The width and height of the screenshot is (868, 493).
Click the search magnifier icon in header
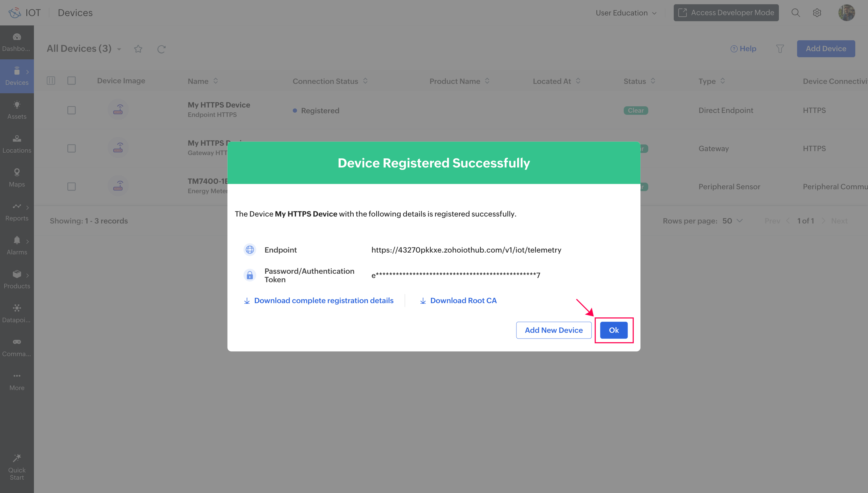pyautogui.click(x=795, y=13)
